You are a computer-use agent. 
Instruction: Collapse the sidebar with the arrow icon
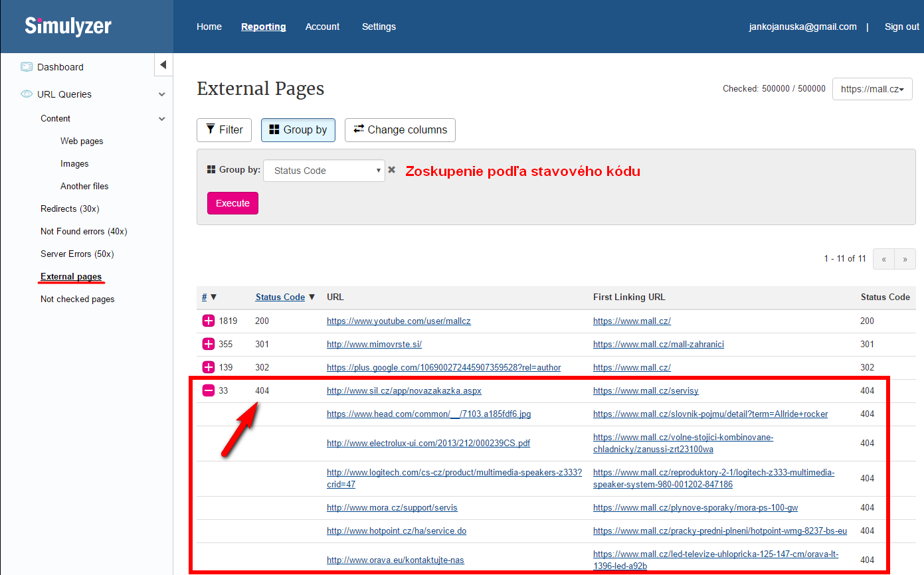click(x=163, y=65)
